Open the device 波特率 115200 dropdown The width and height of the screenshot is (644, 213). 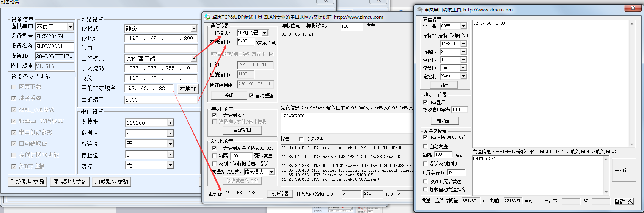pos(170,123)
